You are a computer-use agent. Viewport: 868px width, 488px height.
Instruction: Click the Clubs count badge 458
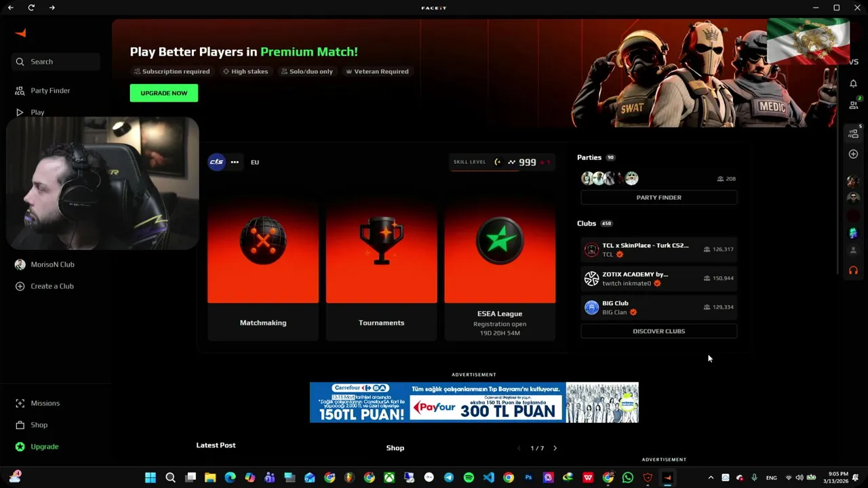tap(606, 224)
